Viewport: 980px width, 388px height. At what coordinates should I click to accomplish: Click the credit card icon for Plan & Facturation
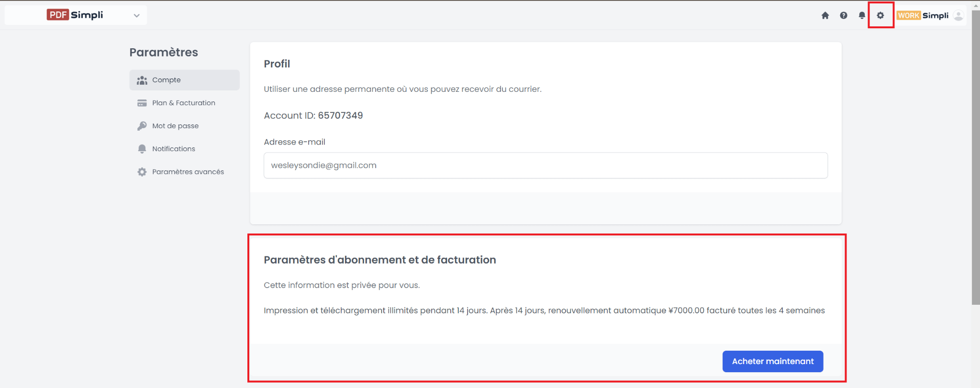[142, 103]
